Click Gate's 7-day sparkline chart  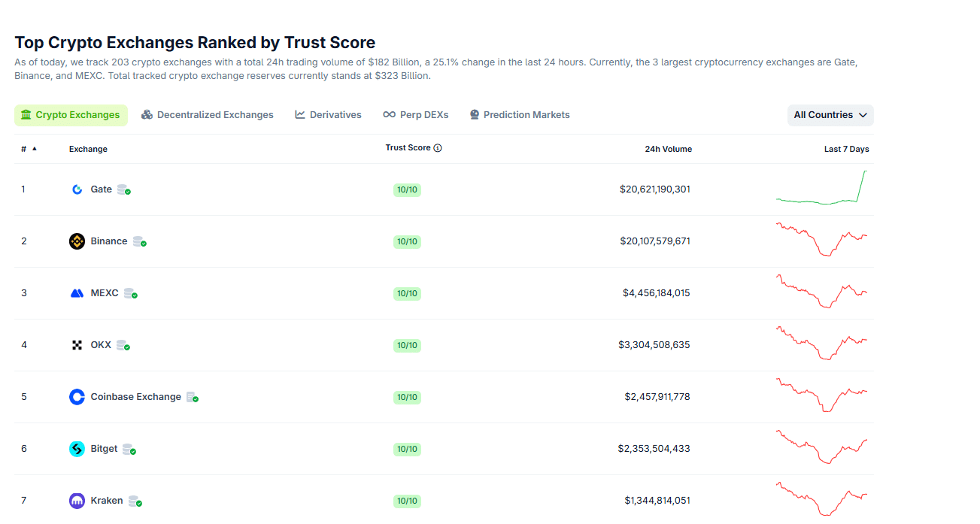click(821, 189)
